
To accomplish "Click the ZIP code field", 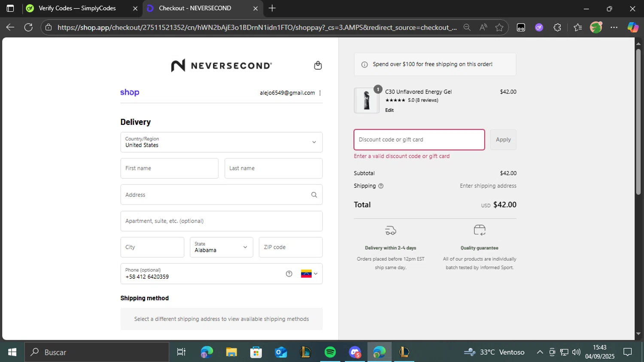I will tap(291, 247).
